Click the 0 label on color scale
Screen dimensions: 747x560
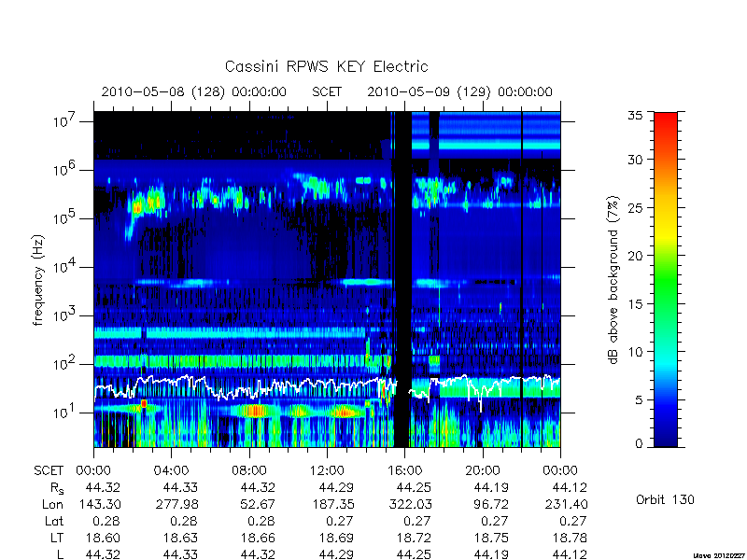[x=639, y=443]
